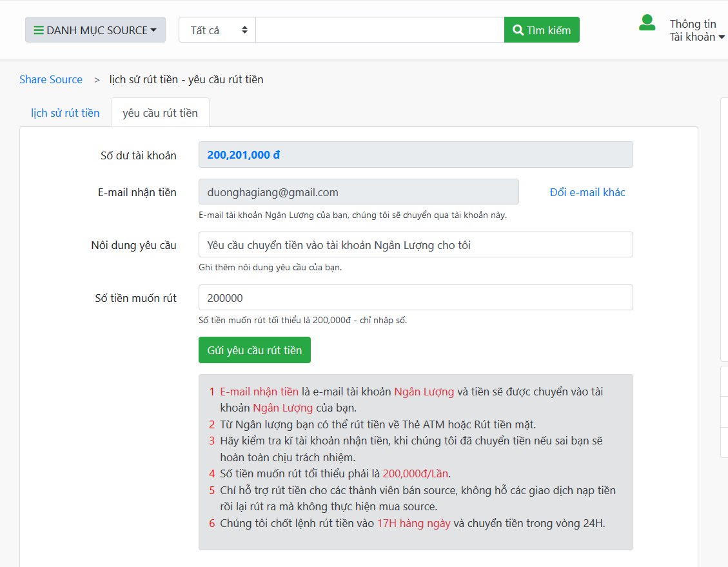Click the breadcrumb text 'lịch sử rút tiền - yêu cầu rút tiền'
The width and height of the screenshot is (728, 567).
tap(186, 79)
